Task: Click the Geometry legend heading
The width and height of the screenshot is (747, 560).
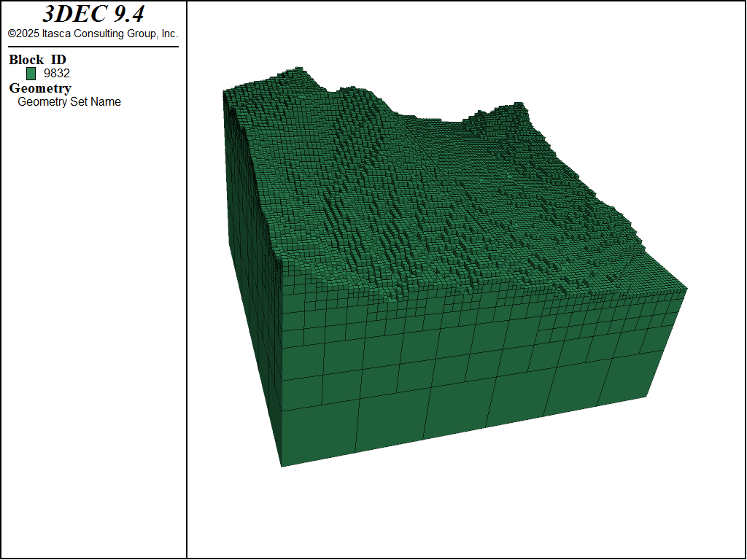Action: [40, 88]
